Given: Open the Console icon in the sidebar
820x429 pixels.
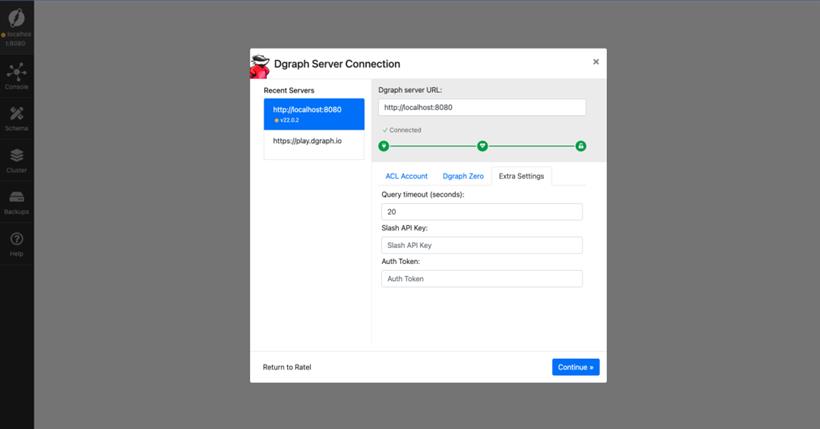Looking at the screenshot, I should point(17,72).
